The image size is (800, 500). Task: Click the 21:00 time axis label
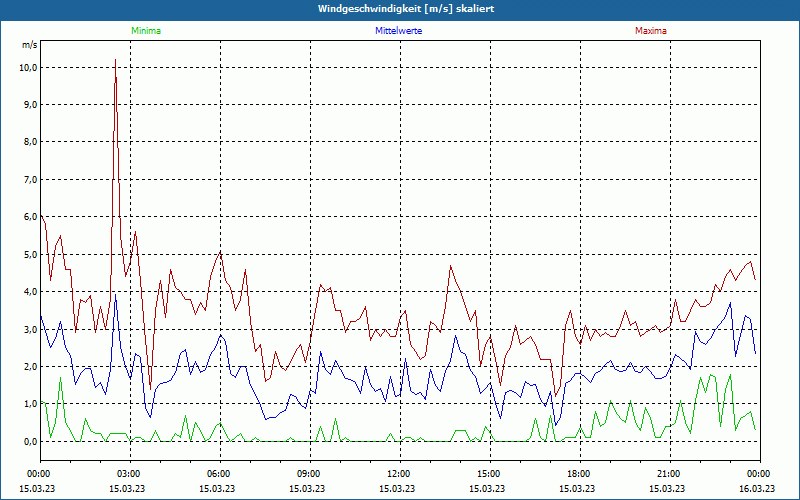click(670, 474)
